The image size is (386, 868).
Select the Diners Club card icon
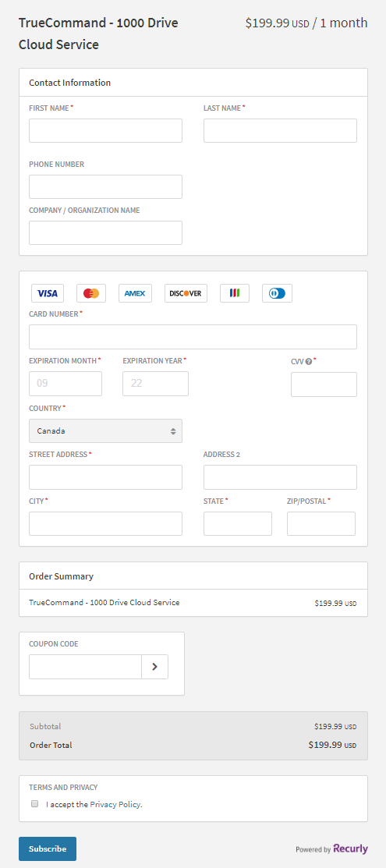point(278,293)
